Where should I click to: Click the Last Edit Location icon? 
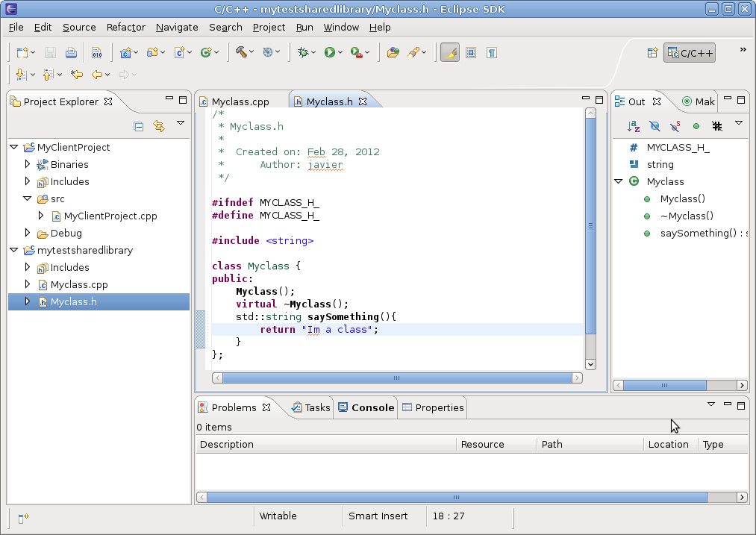[77, 74]
